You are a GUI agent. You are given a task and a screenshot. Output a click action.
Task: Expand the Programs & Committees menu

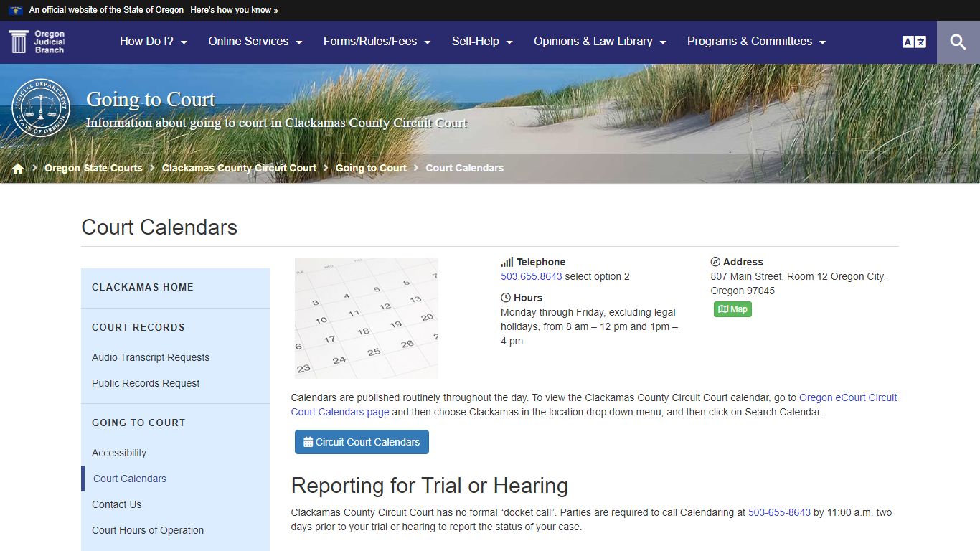click(757, 42)
